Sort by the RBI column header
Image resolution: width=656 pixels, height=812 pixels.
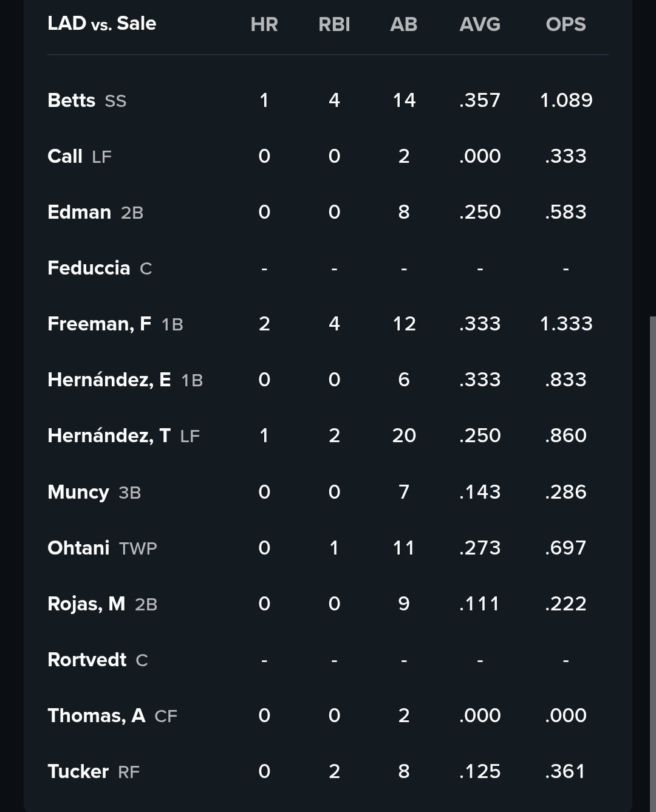pyautogui.click(x=334, y=24)
